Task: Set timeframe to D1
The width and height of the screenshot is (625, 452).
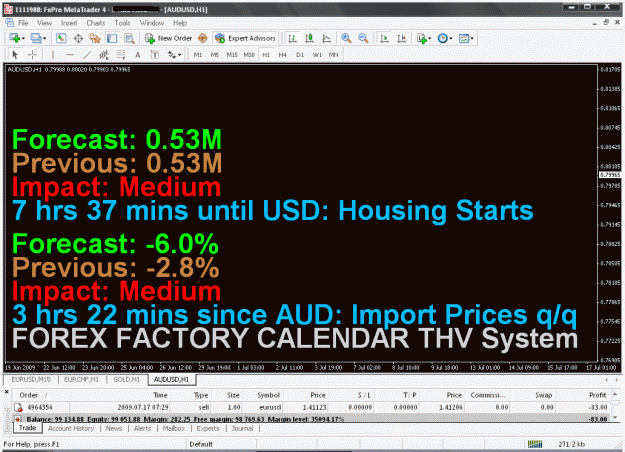Action: [x=300, y=55]
